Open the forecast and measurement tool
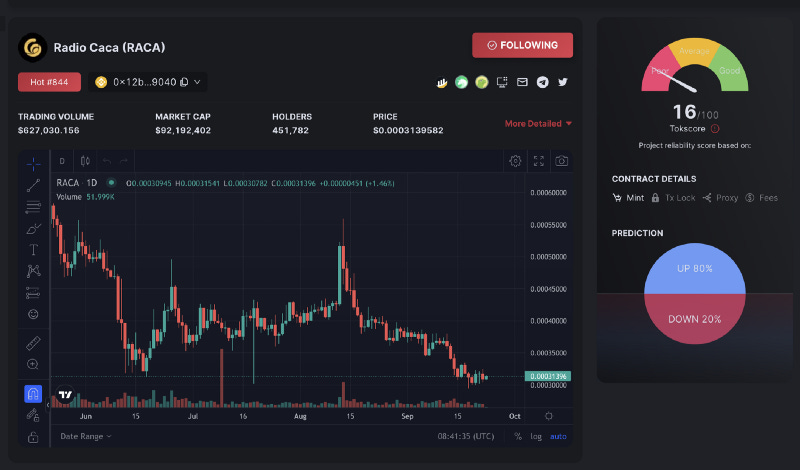The image size is (800, 470). point(33,293)
